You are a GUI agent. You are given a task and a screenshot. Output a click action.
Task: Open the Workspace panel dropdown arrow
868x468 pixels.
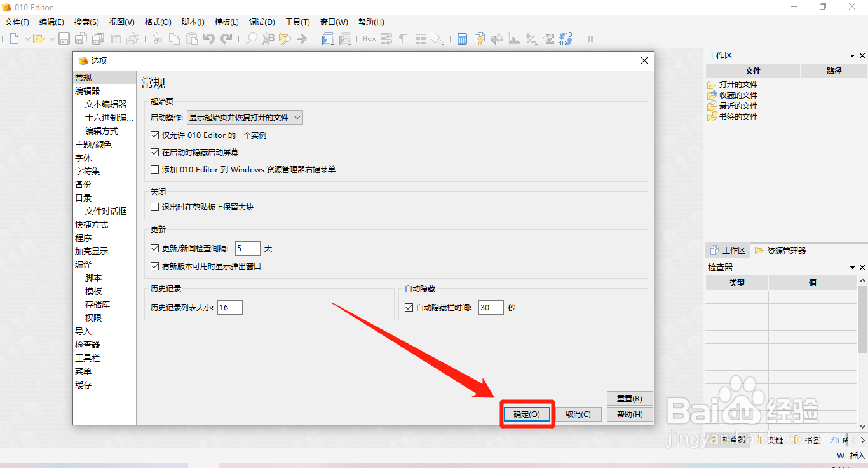[x=852, y=56]
